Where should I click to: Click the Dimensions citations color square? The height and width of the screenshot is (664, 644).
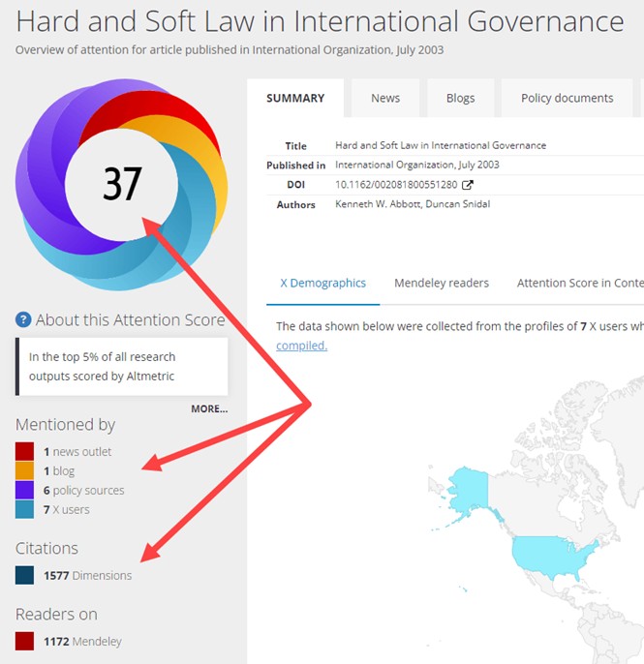(x=25, y=576)
